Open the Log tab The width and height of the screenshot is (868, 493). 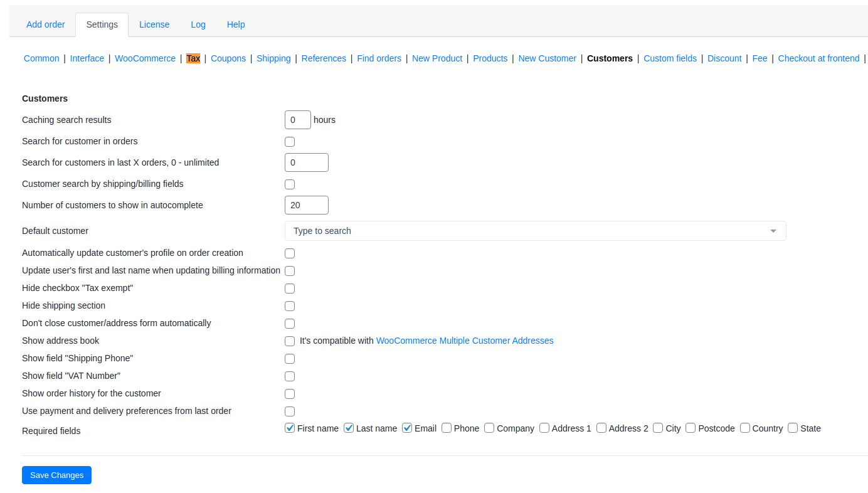click(x=198, y=24)
